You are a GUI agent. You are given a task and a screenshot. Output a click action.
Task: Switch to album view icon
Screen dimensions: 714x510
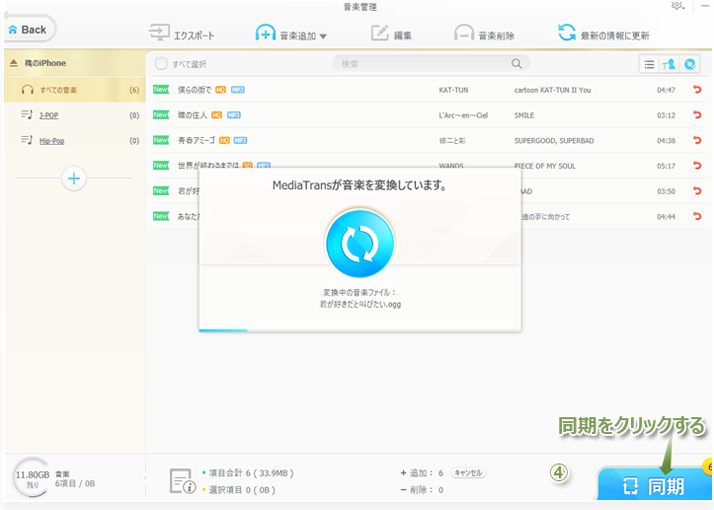688,64
